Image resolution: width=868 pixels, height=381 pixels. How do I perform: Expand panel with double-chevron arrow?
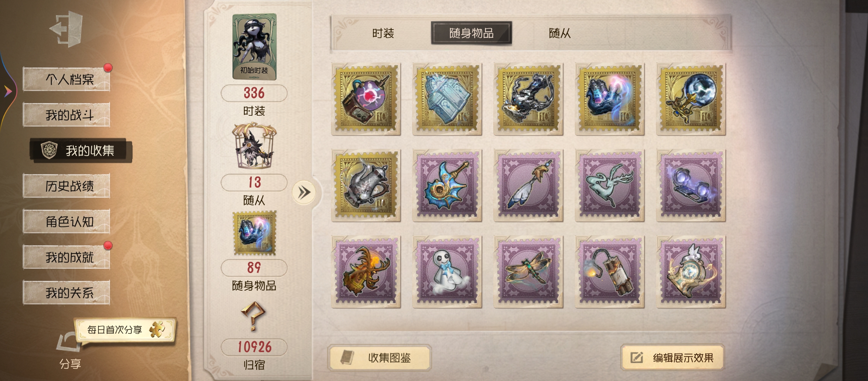point(304,193)
